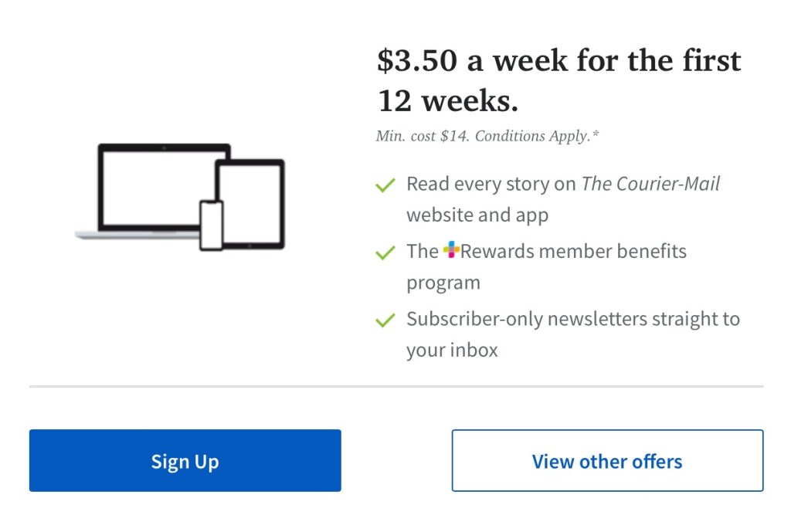
Task: Open the View other offers button
Action: 607,461
